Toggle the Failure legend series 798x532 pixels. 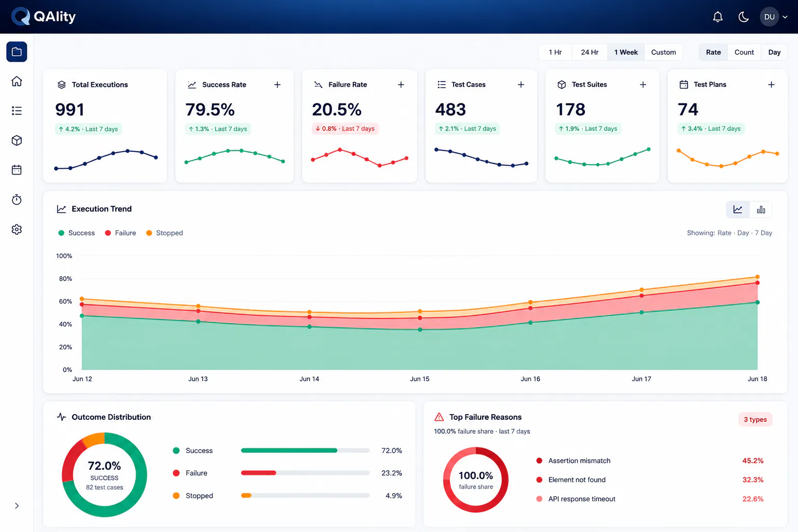(120, 233)
